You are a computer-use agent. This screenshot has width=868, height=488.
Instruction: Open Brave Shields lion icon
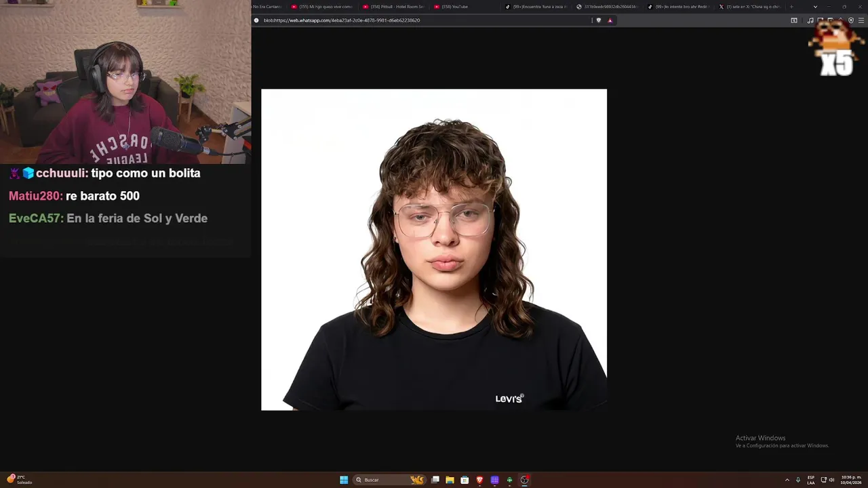[598, 20]
